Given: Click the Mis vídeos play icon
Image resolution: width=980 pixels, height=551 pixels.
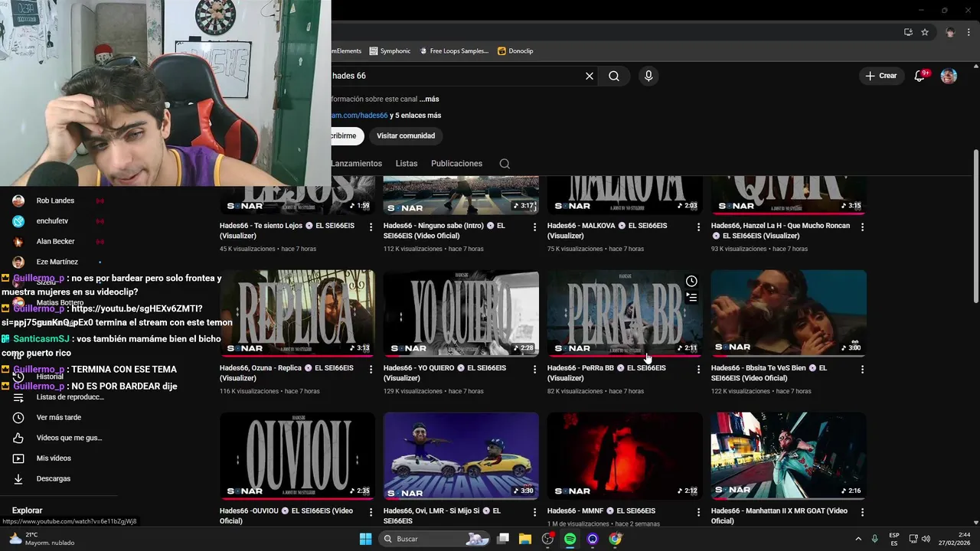Looking at the screenshot, I should point(18,458).
